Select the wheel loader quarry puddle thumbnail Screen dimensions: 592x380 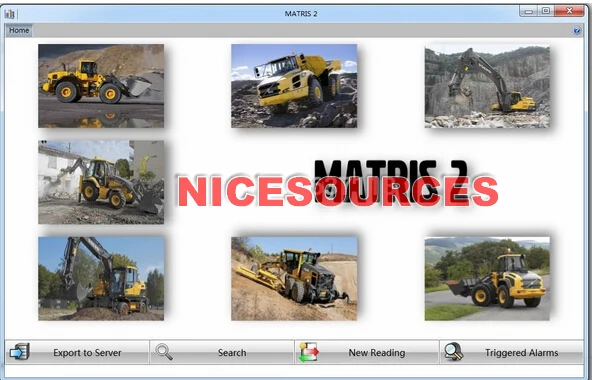101,86
